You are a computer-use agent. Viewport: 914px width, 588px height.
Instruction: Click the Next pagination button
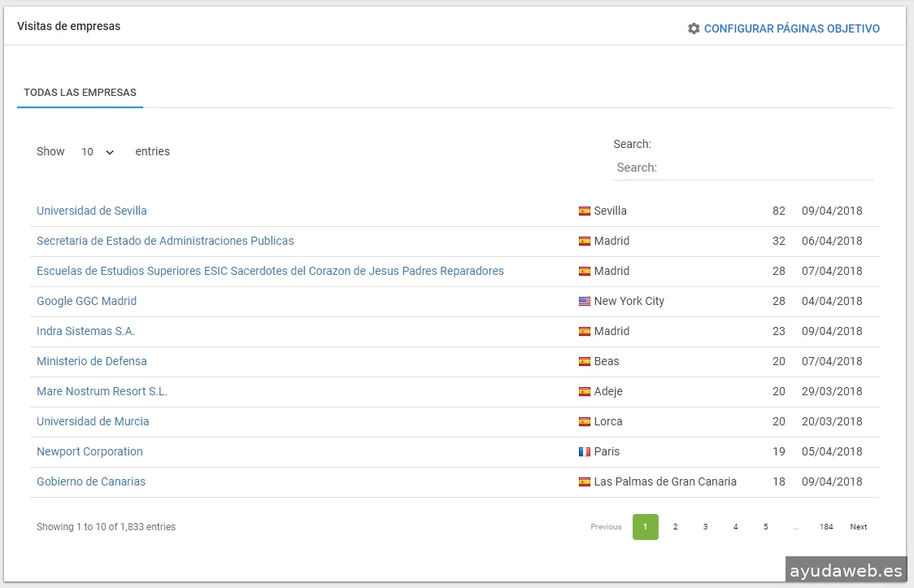pos(858,527)
